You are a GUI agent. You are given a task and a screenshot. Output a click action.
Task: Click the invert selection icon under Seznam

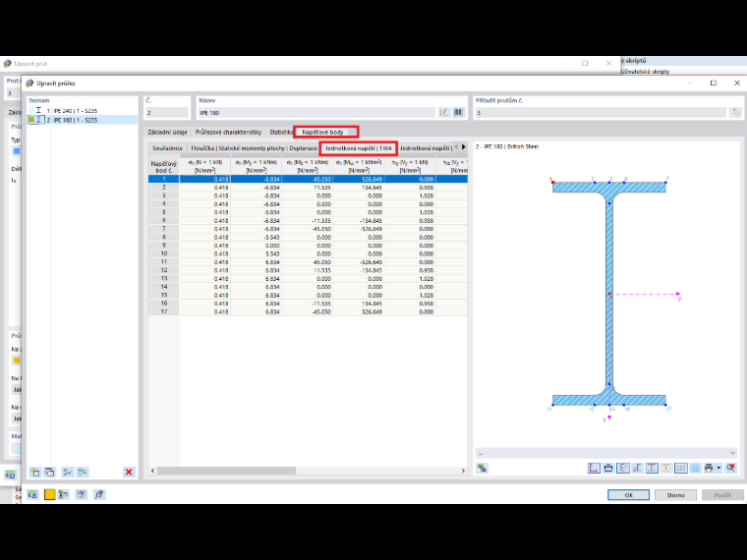point(83,472)
